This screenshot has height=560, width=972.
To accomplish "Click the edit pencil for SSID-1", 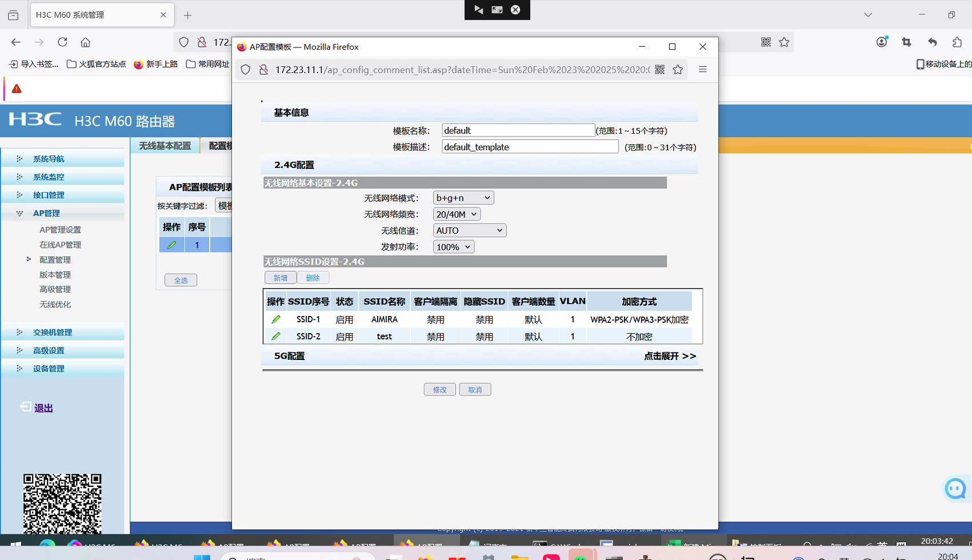I will pos(276,319).
